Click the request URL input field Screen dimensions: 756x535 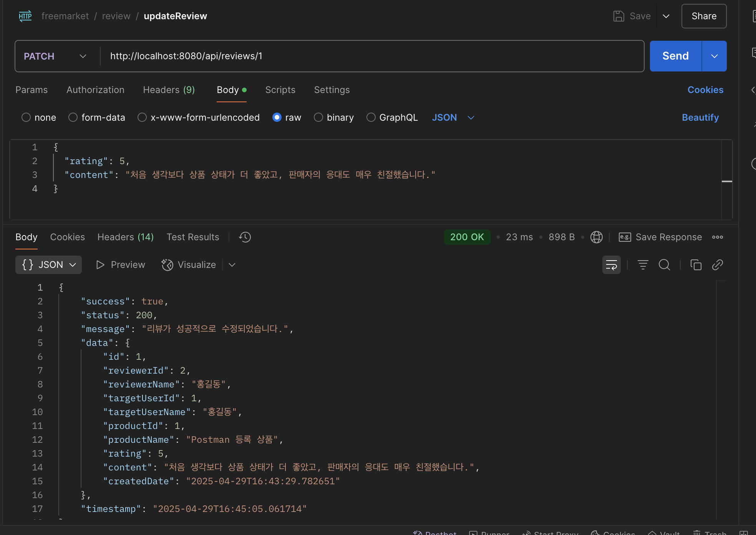tap(369, 56)
